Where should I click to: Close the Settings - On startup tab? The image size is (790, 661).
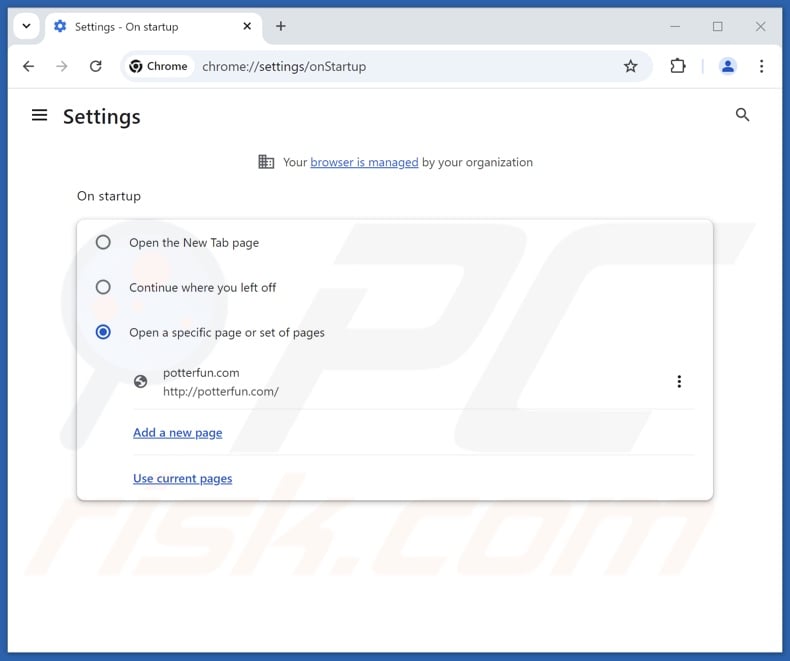pyautogui.click(x=247, y=26)
